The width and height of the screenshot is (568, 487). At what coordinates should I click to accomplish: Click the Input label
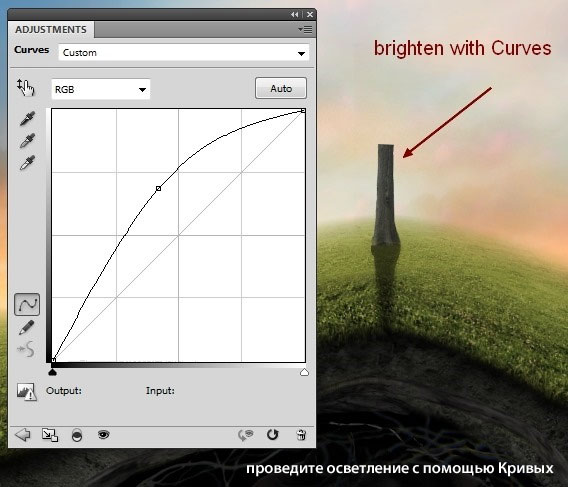point(160,391)
